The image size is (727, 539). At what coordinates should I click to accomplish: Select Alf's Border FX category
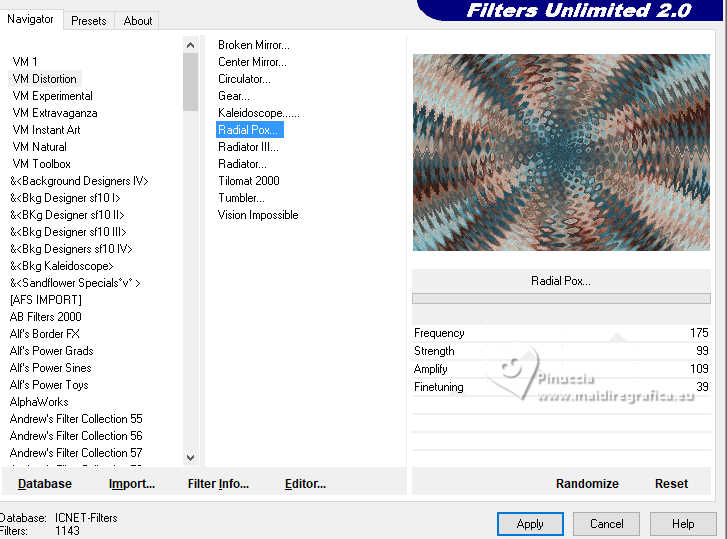click(x=45, y=334)
